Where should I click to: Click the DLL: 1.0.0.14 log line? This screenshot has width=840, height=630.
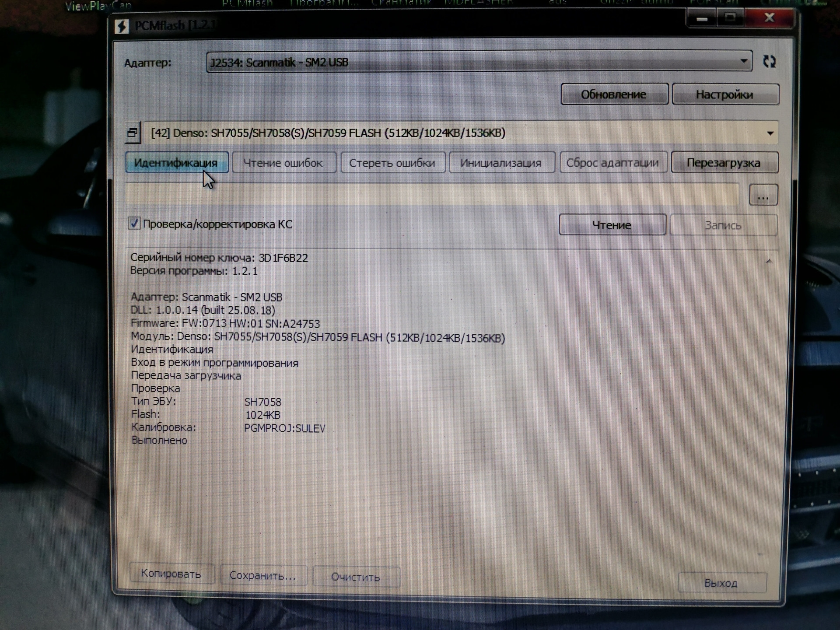pyautogui.click(x=203, y=310)
